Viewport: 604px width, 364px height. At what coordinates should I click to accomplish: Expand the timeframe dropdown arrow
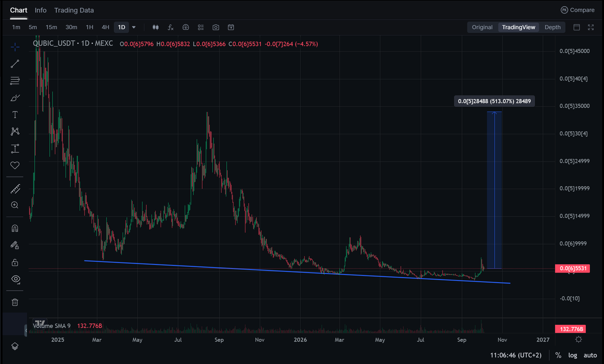(134, 27)
